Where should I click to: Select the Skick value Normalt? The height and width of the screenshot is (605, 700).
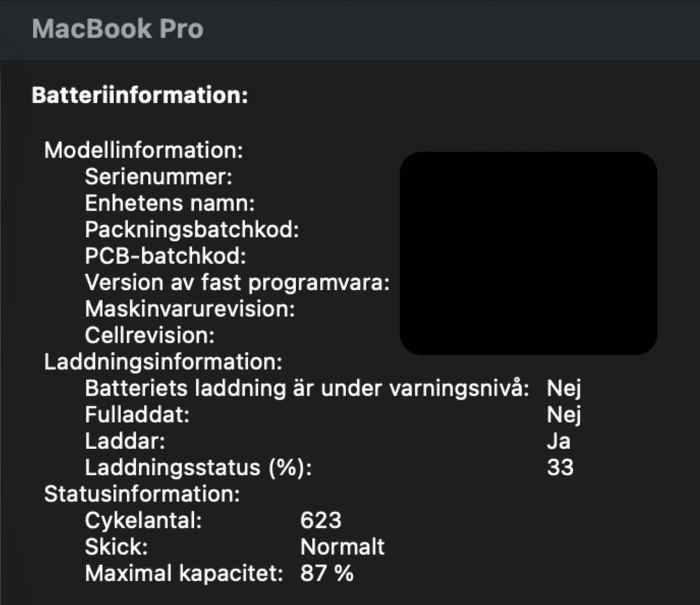point(342,547)
